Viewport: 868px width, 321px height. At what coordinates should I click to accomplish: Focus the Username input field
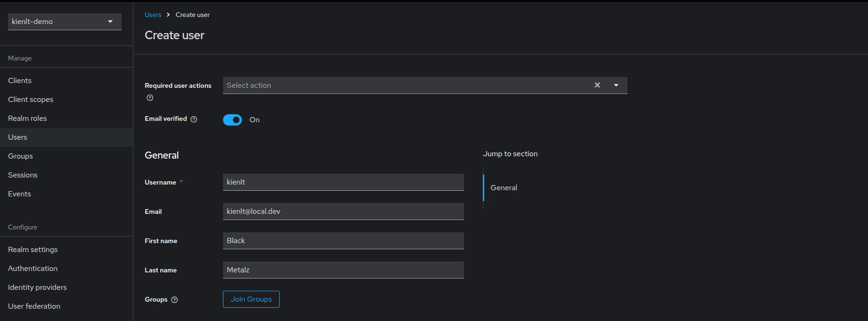click(343, 182)
